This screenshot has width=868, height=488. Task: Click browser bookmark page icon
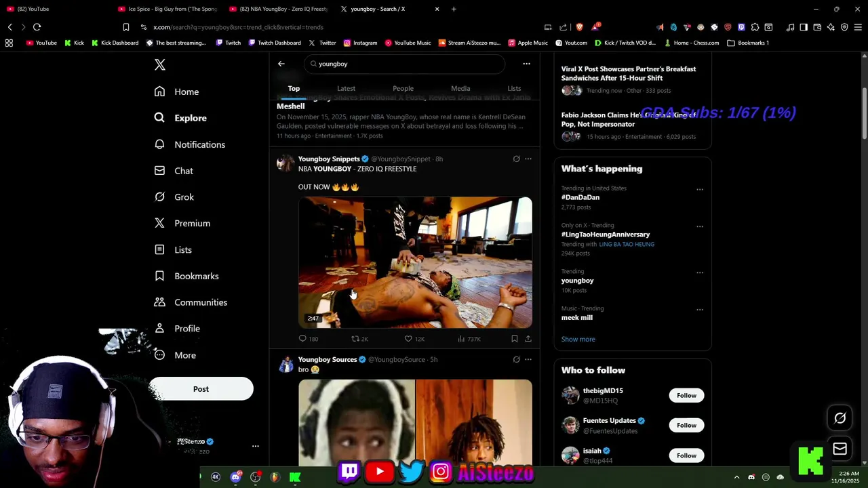pos(126,27)
